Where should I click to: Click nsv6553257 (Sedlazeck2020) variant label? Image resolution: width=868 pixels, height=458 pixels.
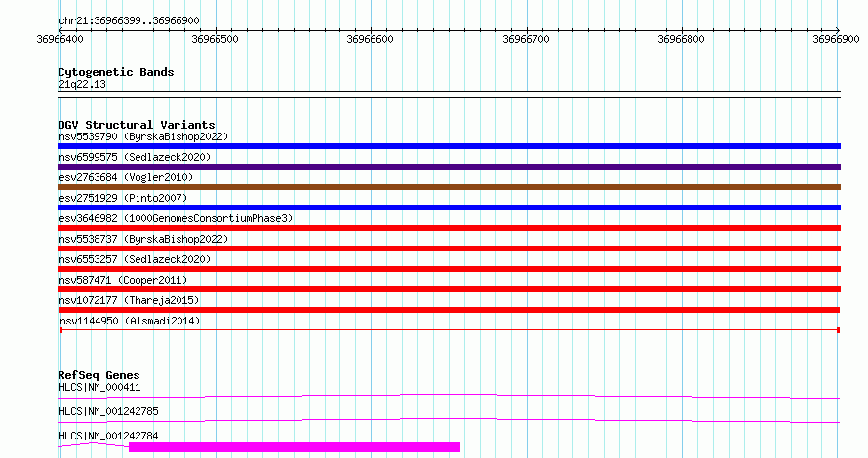tap(135, 259)
